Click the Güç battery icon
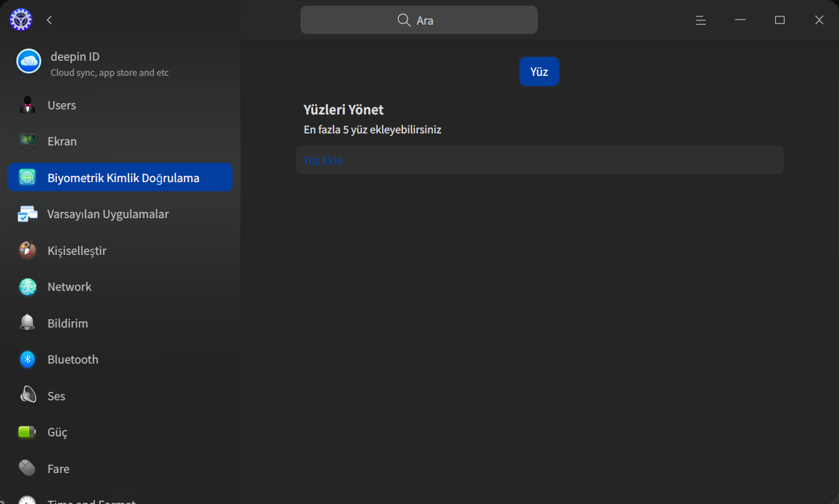 [27, 432]
